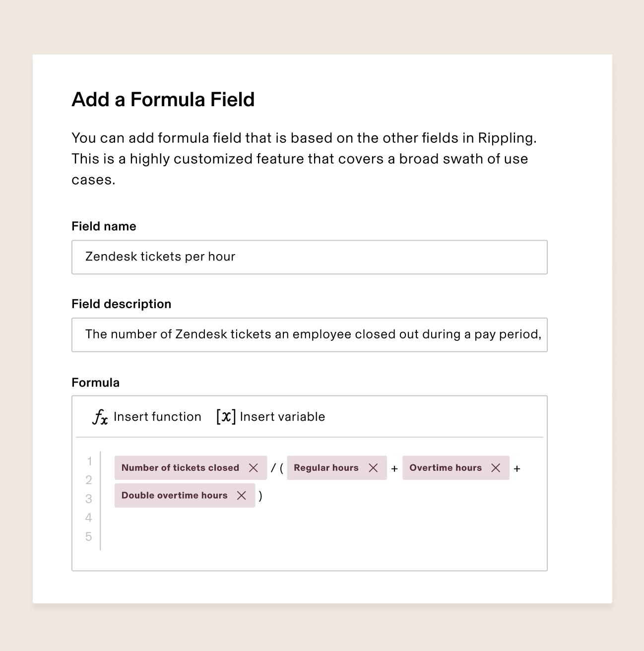644x651 pixels.
Task: Click the [x] Insert variable icon
Action: (x=226, y=416)
